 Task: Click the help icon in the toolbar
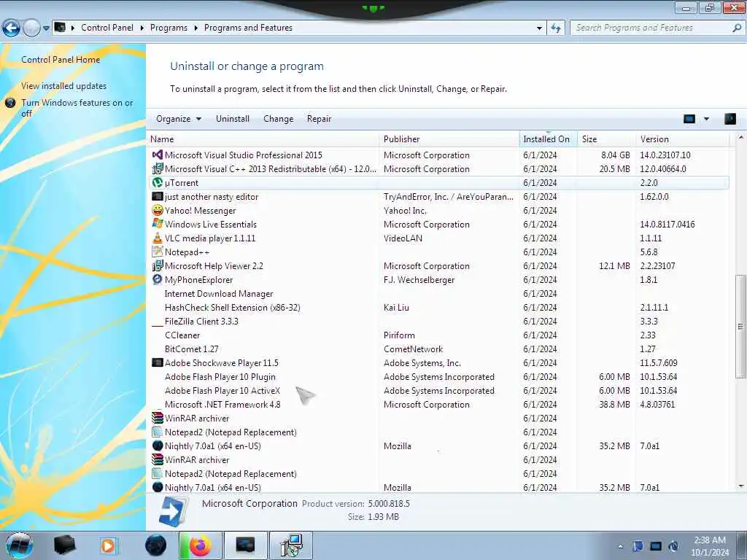[729, 119]
